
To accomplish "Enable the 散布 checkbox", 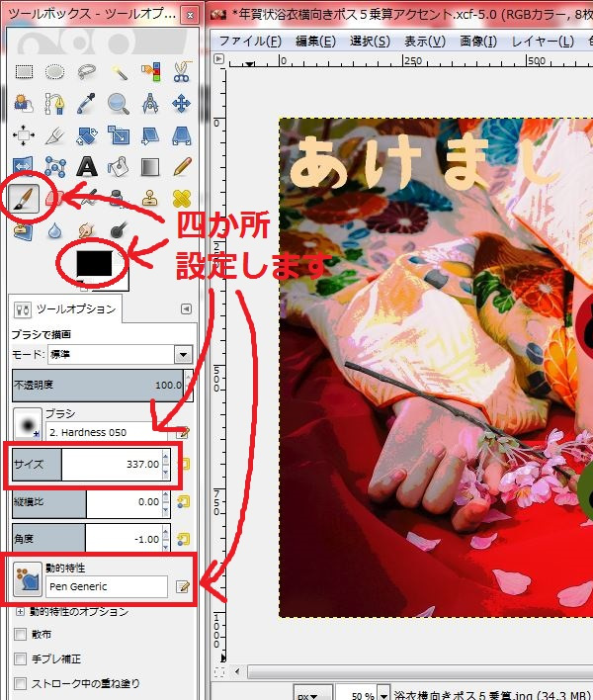I will [x=20, y=635].
